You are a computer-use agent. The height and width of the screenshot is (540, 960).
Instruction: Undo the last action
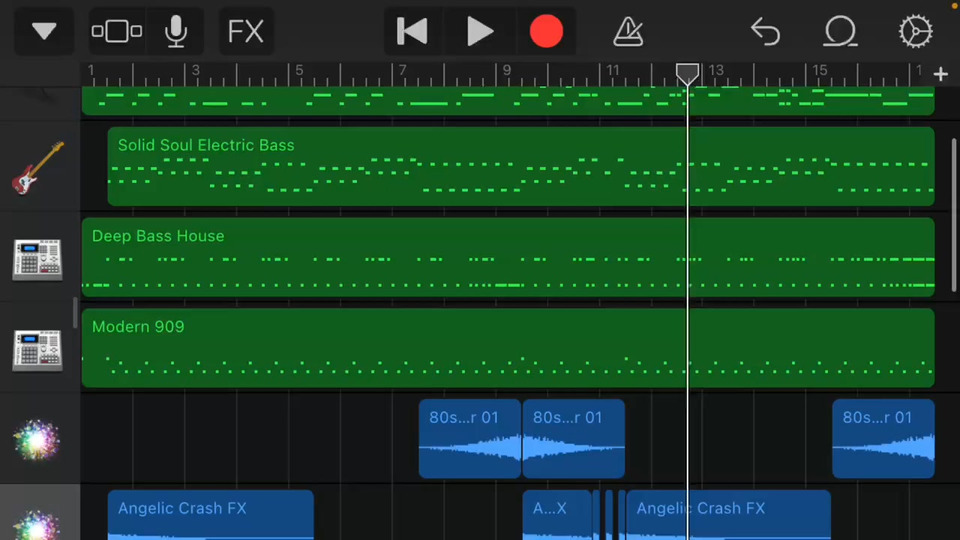point(765,31)
